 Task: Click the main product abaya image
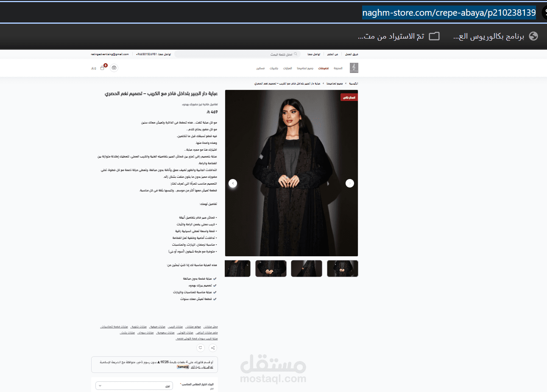click(x=291, y=173)
